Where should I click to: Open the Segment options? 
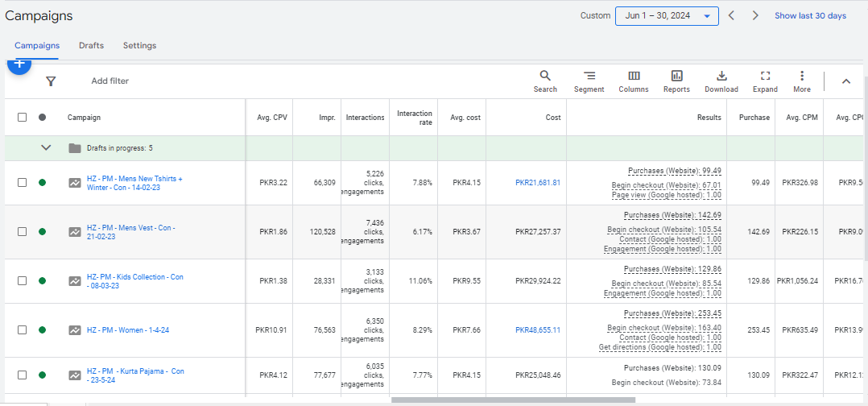[589, 81]
